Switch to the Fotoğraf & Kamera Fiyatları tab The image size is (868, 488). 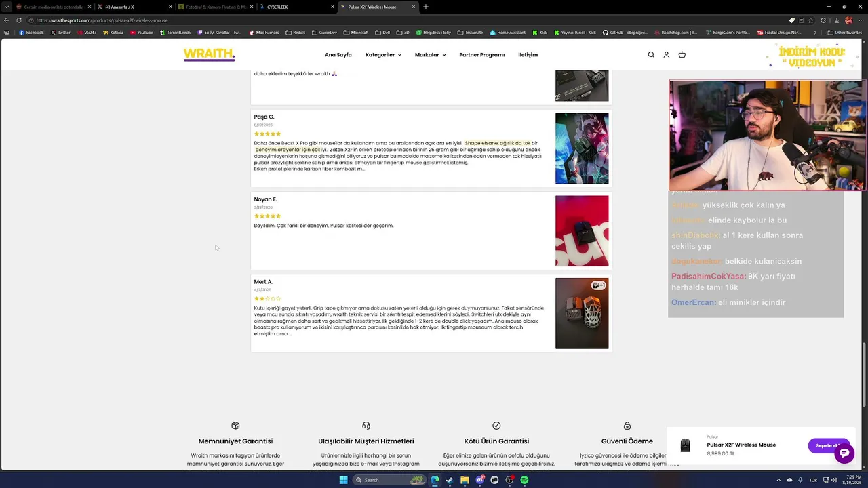[216, 7]
